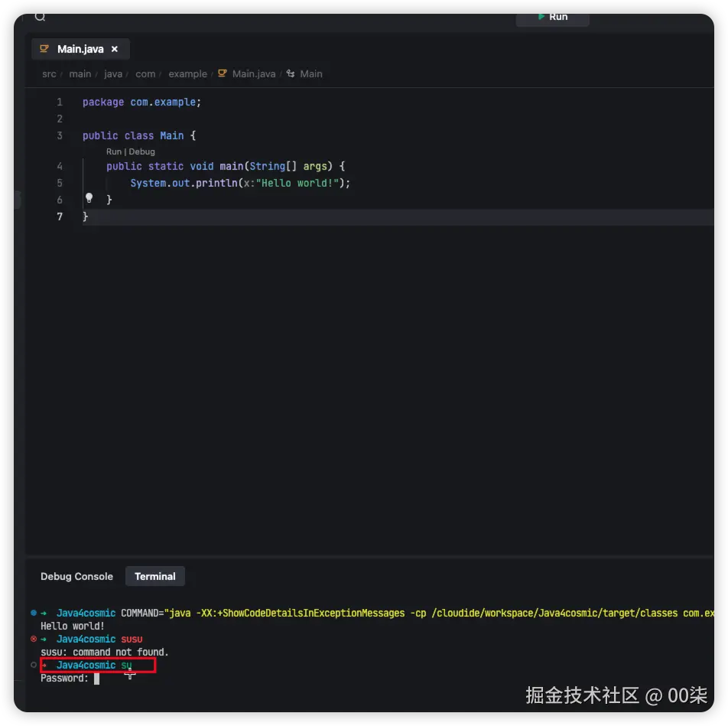This screenshot has width=728, height=726.
Task: Click the green Run button
Action: point(552,16)
